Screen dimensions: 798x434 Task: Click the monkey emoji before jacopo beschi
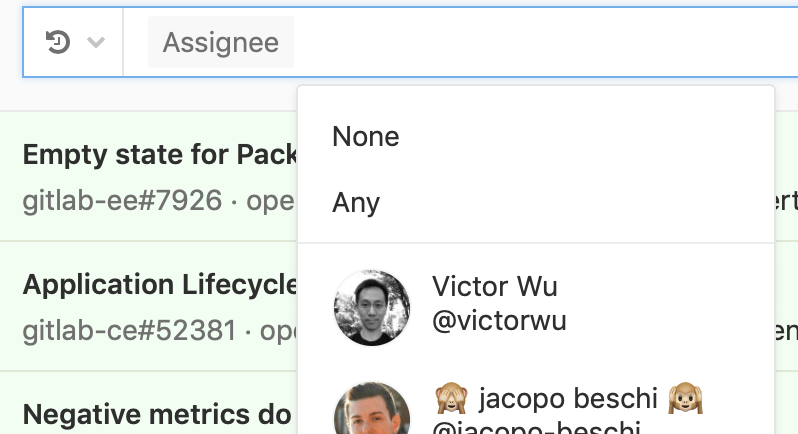[451, 399]
